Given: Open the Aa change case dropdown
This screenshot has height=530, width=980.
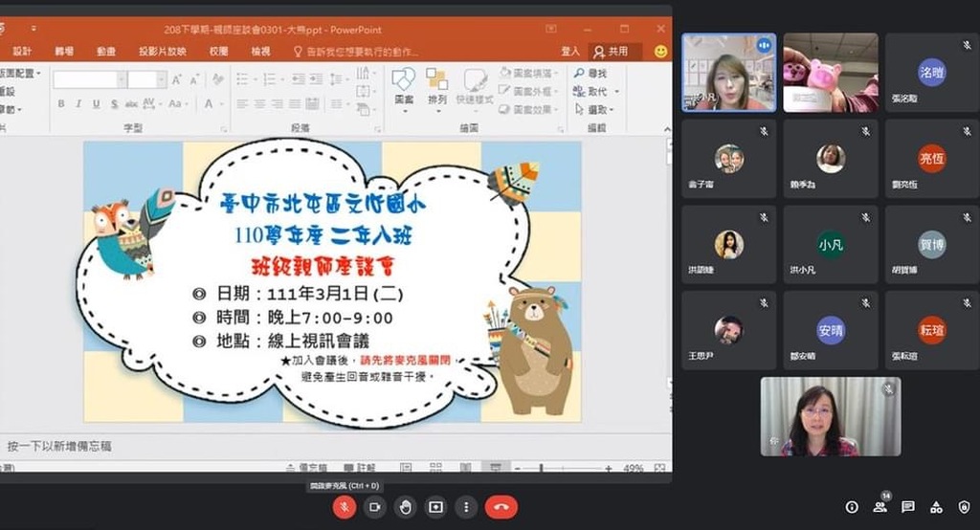Looking at the screenshot, I should [x=177, y=103].
